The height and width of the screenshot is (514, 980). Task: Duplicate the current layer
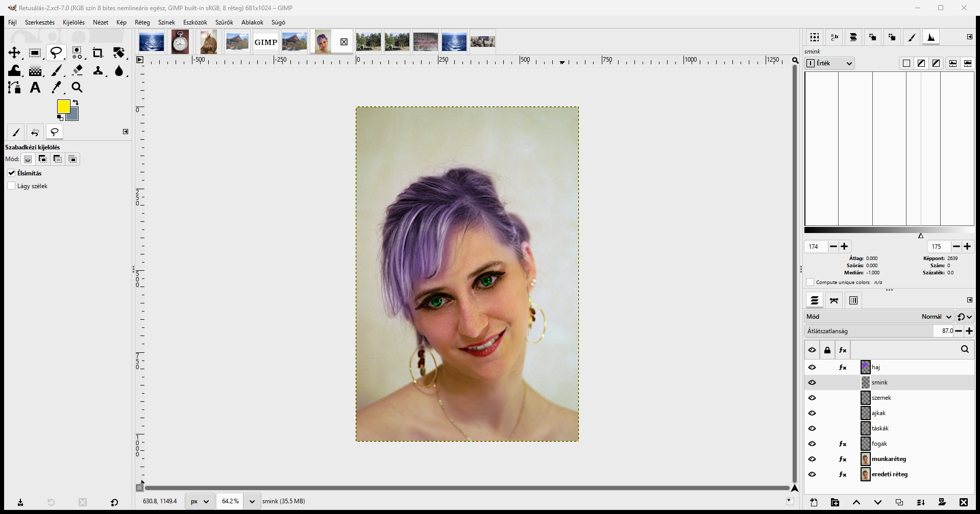(899, 502)
